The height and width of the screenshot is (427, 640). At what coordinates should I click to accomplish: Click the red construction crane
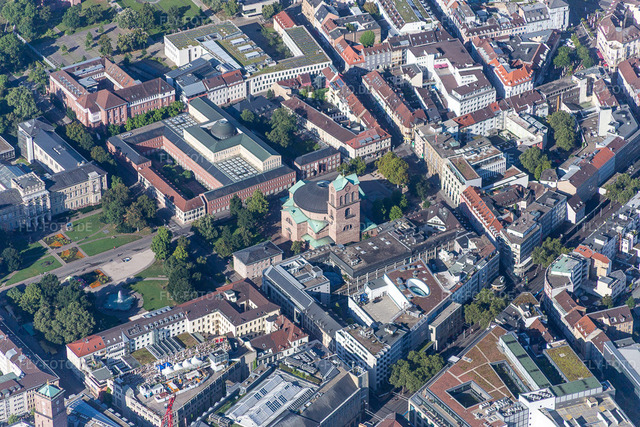point(170,410)
